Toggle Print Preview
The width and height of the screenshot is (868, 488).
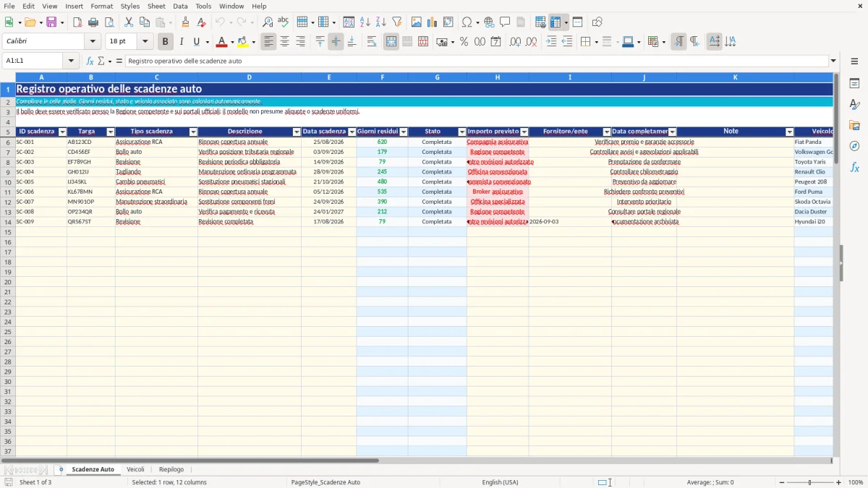click(x=109, y=22)
